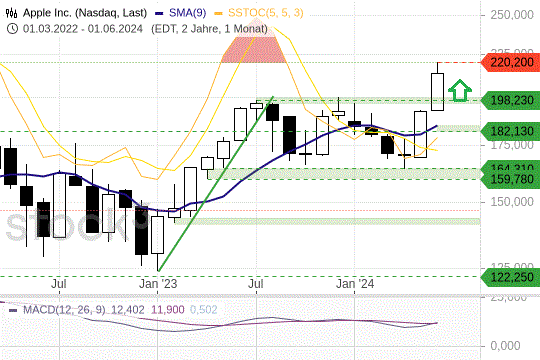
Task: Click the green rising trend line
Action: (216, 184)
